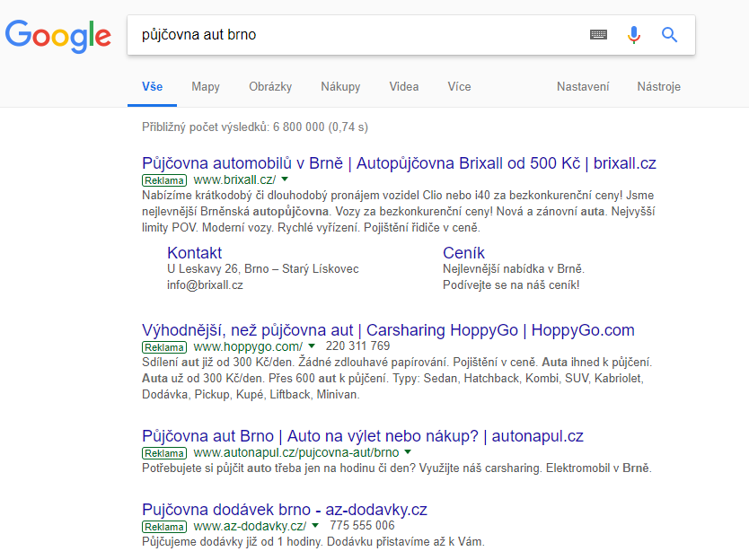
Task: Open the Videa tab
Action: click(x=403, y=86)
